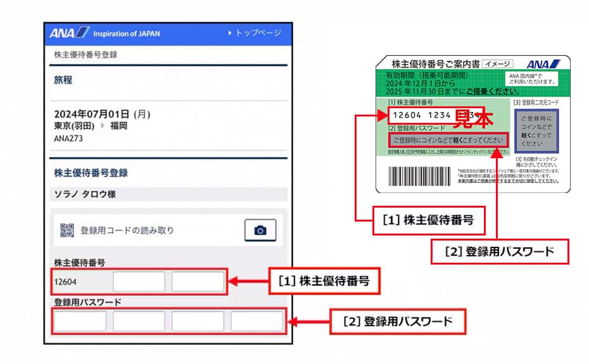The image size is (589, 364).
Task: Click the first 登録用パスワード input box
Action: (x=80, y=322)
